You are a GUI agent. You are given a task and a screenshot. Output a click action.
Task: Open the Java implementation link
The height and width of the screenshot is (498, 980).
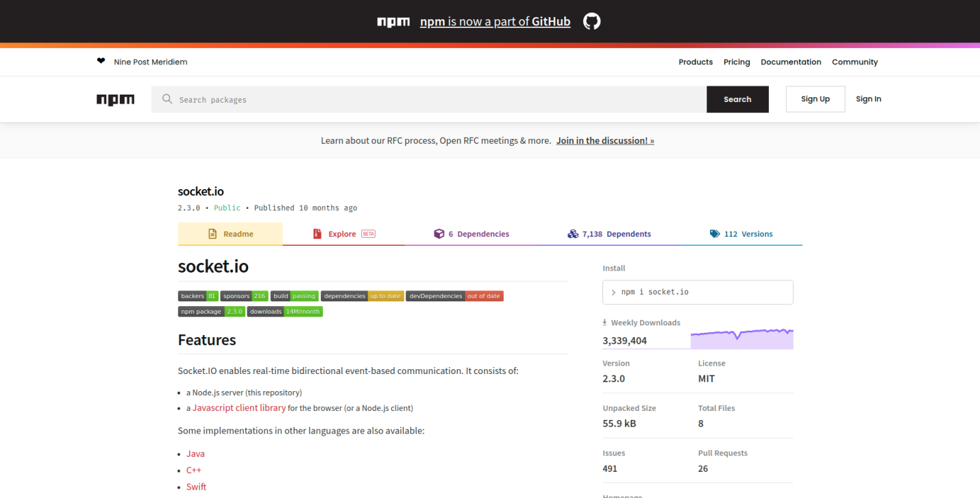(195, 453)
